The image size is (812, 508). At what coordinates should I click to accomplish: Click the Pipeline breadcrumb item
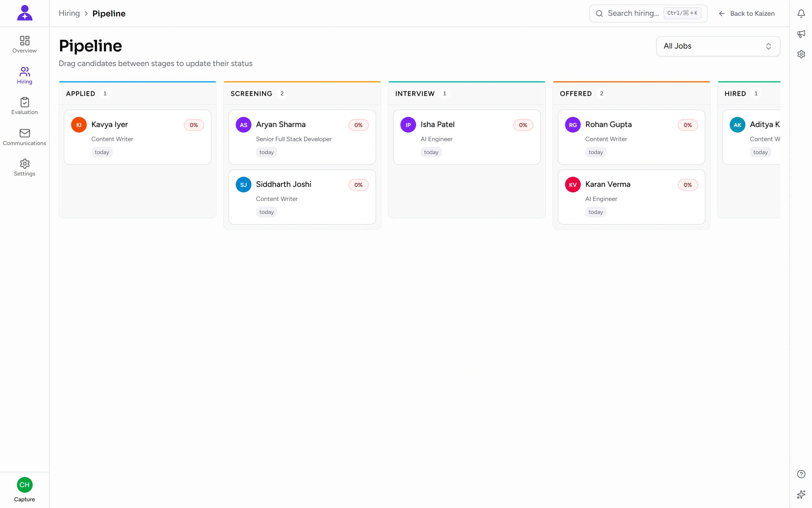coord(109,14)
